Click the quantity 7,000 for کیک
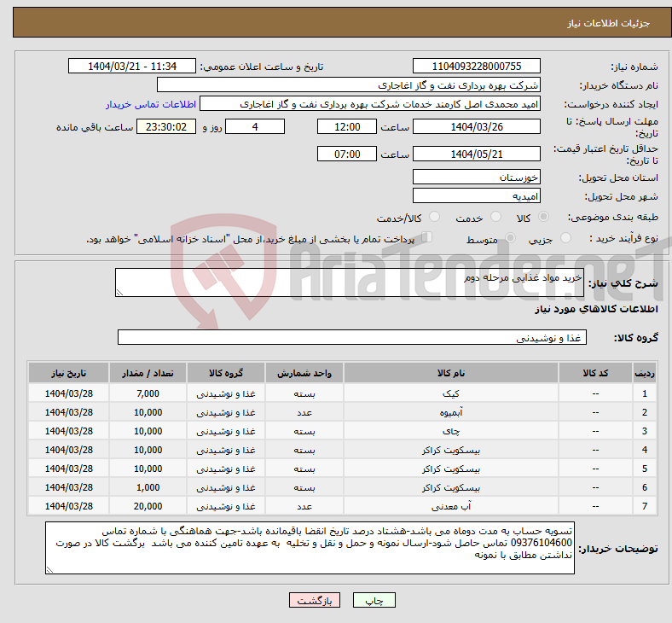Screen dimensions: 672x623 coord(148,393)
